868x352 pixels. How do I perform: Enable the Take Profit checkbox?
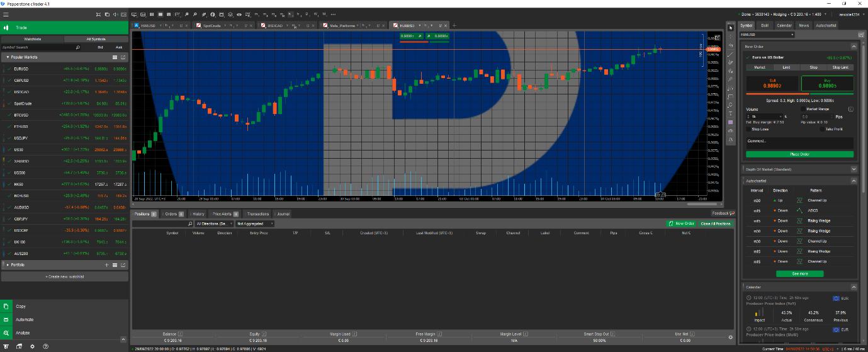[822, 129]
